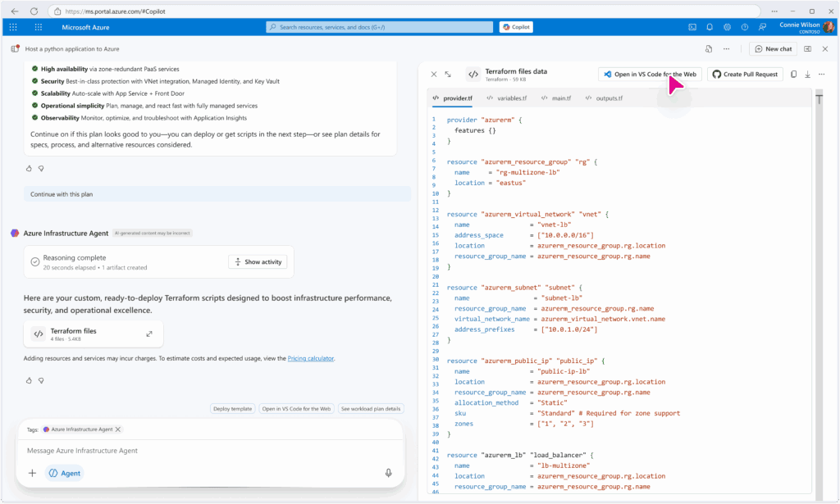Image resolution: width=840 pixels, height=504 pixels.
Task: Click chat title Host a python application
Action: 72,48
